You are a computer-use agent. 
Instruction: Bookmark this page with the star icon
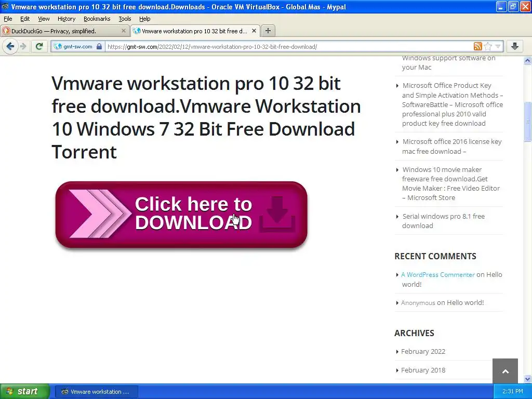[x=488, y=46]
